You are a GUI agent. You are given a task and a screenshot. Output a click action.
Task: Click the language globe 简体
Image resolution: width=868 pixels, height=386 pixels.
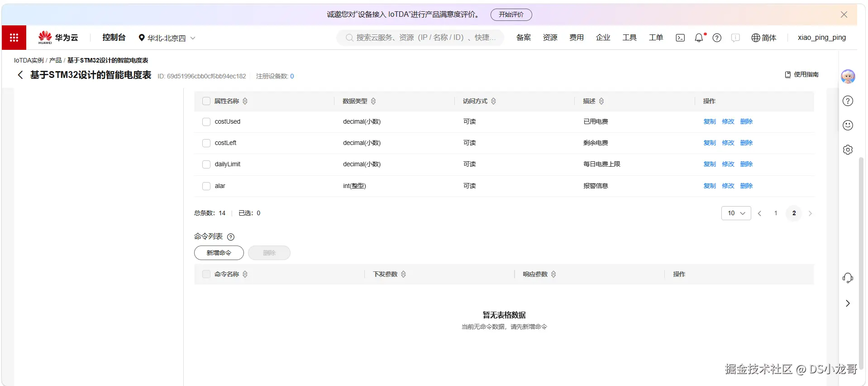(x=763, y=38)
